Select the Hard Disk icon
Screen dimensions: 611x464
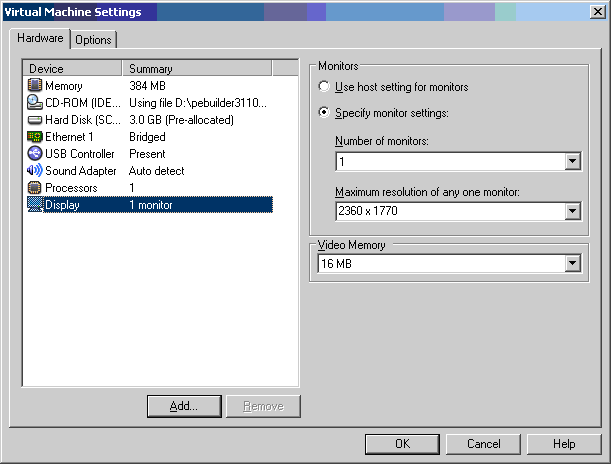pyautogui.click(x=35, y=120)
